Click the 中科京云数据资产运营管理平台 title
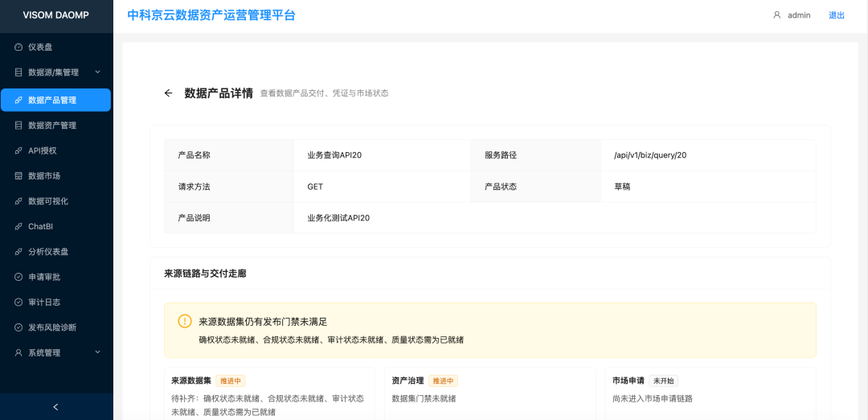The width and height of the screenshot is (868, 420). pos(211,15)
